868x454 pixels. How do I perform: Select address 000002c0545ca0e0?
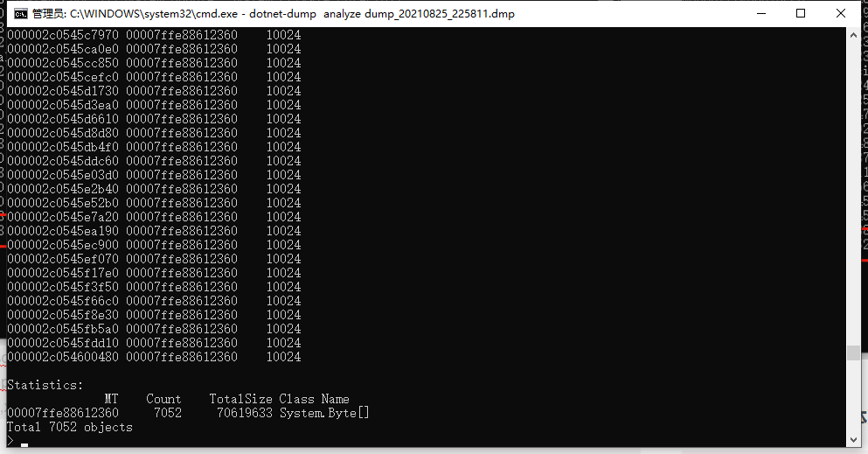63,49
